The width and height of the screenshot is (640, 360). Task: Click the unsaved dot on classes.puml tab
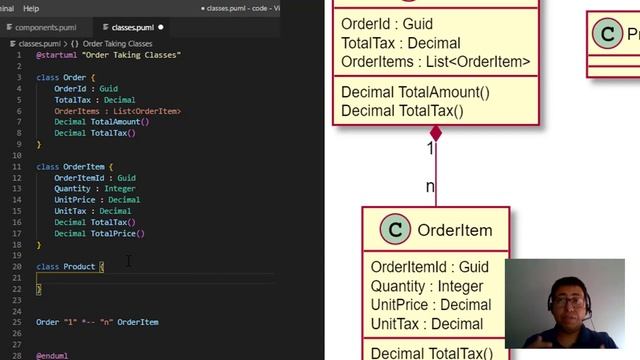pos(161,27)
